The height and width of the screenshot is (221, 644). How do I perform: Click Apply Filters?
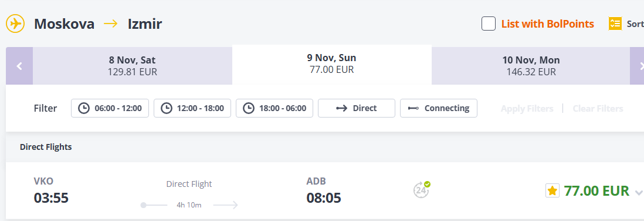point(527,109)
